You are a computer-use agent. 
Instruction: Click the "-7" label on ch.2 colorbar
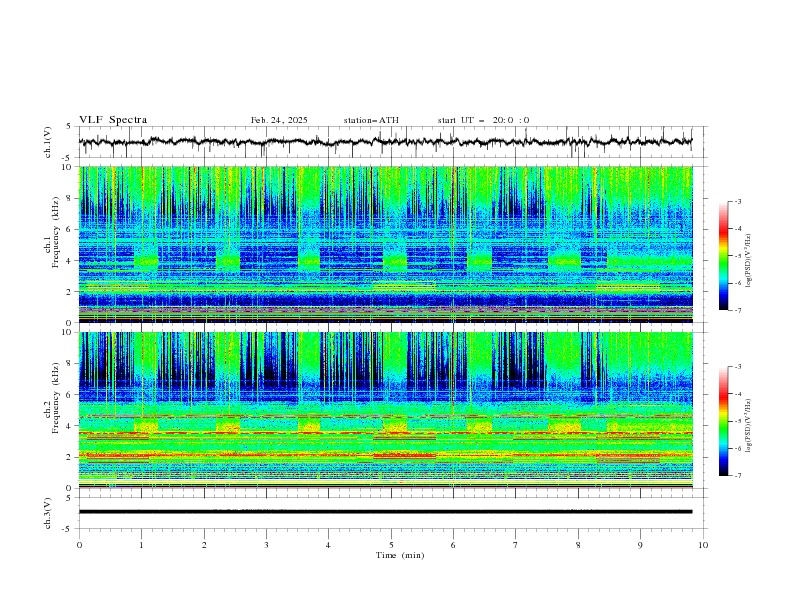738,476
